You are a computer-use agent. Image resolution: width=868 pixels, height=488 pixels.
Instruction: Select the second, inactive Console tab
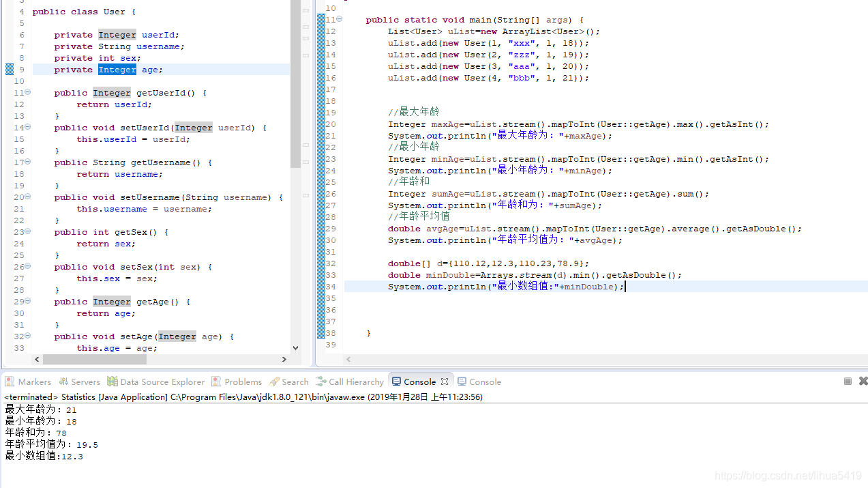tap(479, 382)
